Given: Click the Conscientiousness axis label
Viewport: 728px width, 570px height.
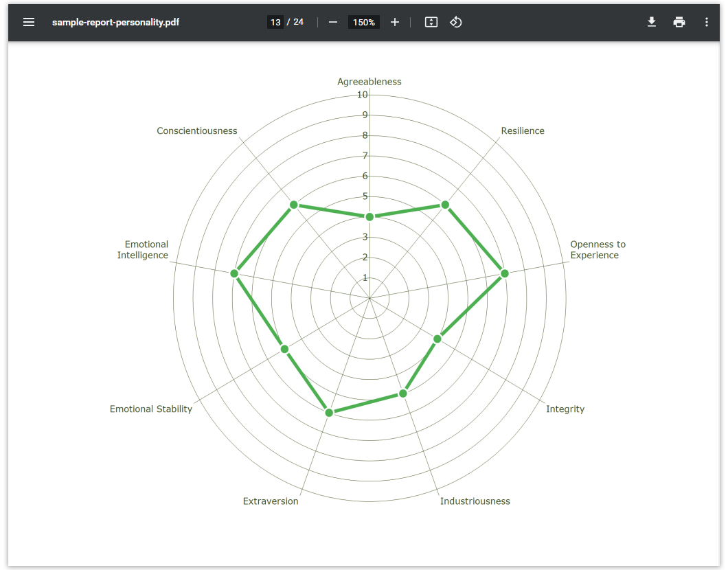Looking at the screenshot, I should pyautogui.click(x=196, y=131).
